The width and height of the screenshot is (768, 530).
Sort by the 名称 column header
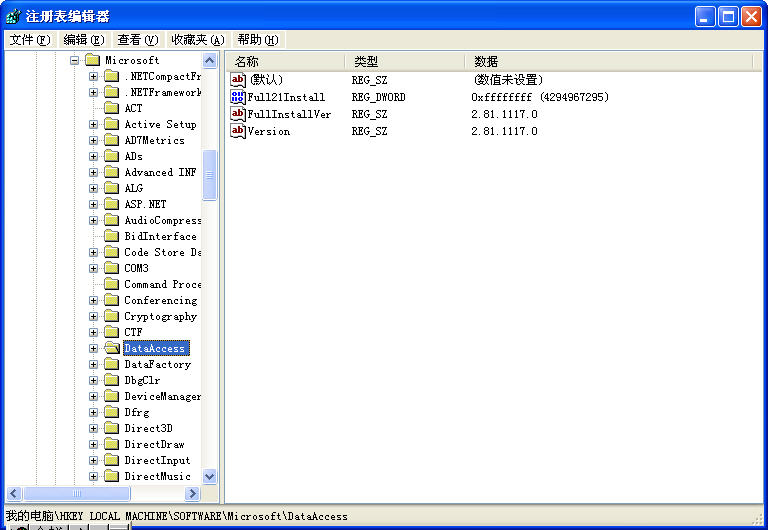286,62
